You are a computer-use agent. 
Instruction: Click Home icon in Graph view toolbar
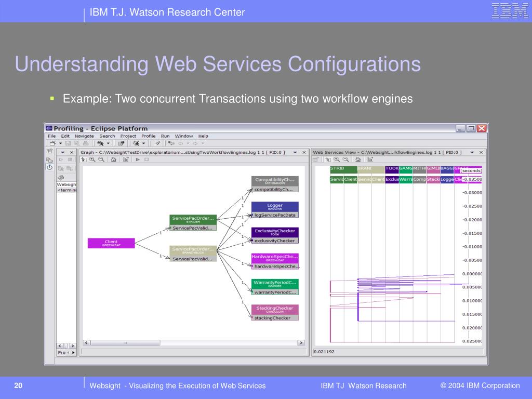click(x=114, y=159)
